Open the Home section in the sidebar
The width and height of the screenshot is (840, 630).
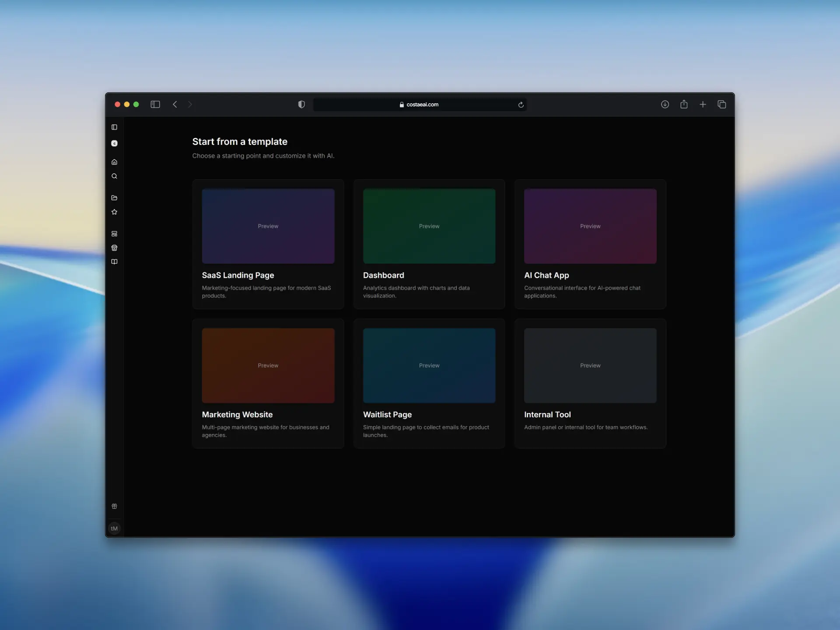pyautogui.click(x=115, y=161)
